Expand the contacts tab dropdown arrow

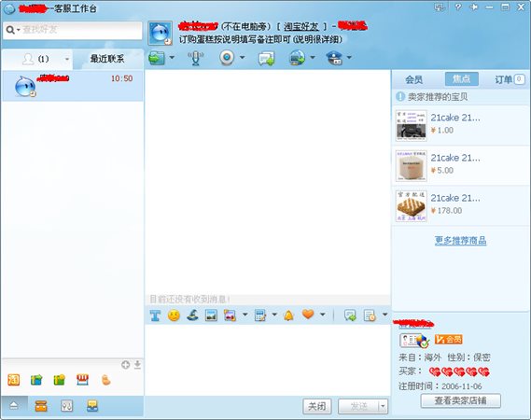pos(67,60)
